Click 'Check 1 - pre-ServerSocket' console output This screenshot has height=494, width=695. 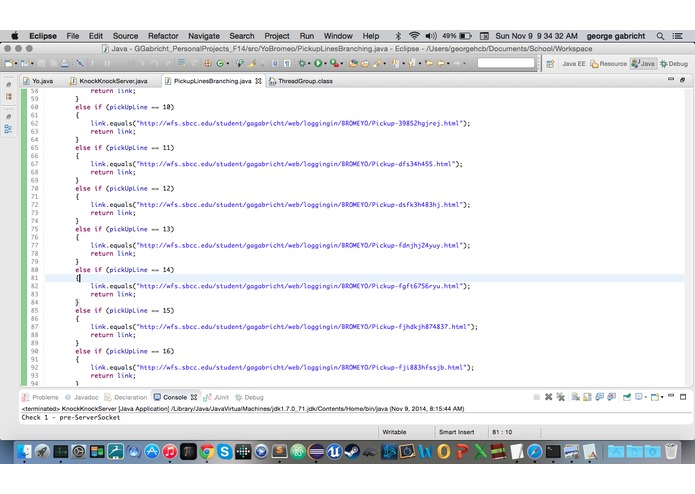pos(71,417)
